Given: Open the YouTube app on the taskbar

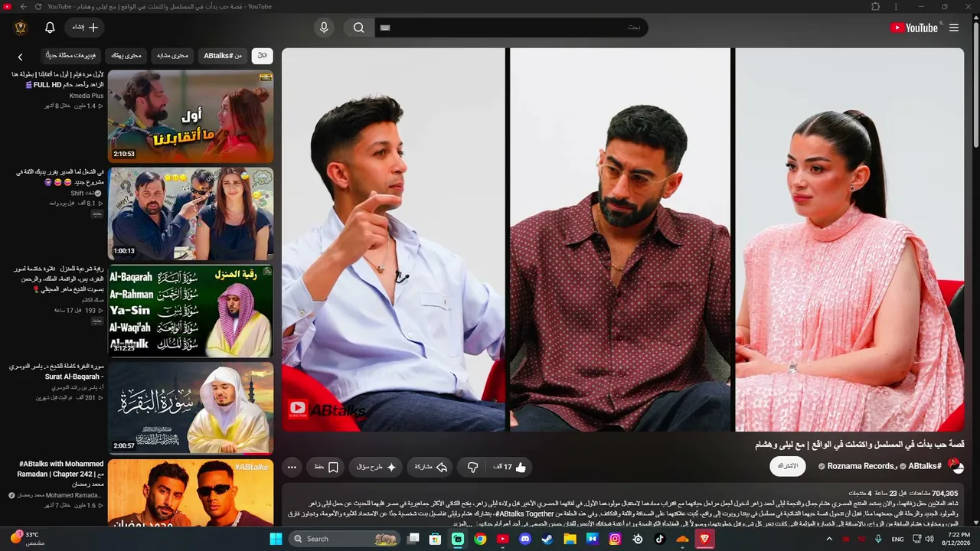Looking at the screenshot, I should tap(502, 539).
